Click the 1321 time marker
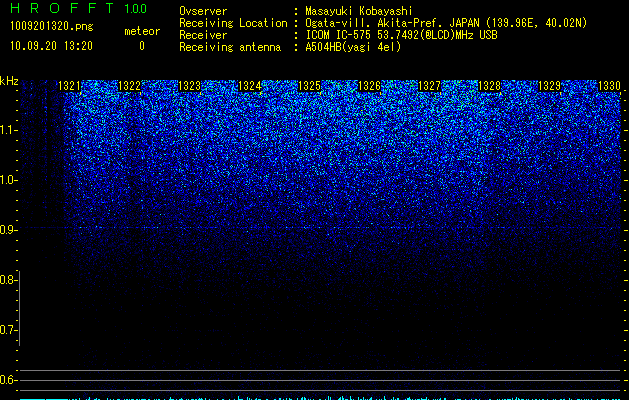 [x=69, y=86]
